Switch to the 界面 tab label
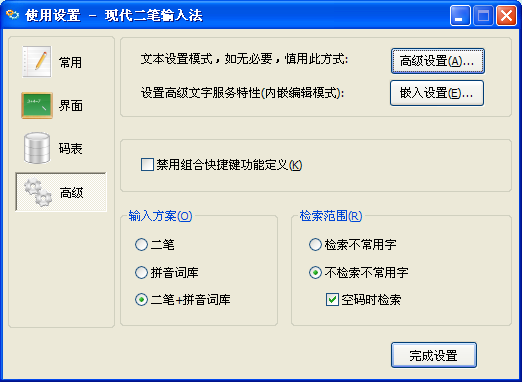Image resolution: width=522 pixels, height=382 pixels. pyautogui.click(x=71, y=106)
